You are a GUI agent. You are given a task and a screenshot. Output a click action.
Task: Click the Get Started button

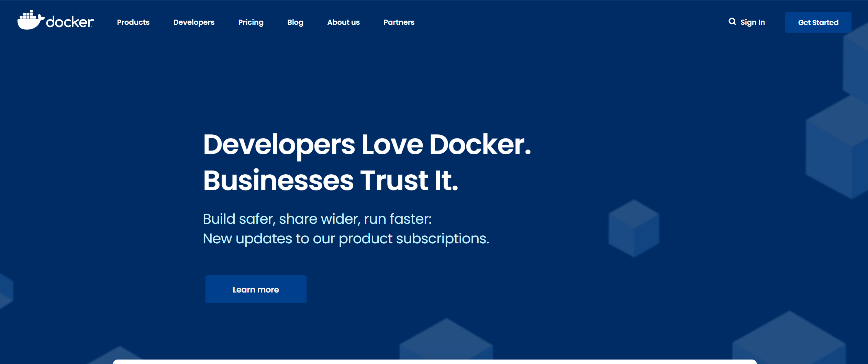tap(818, 22)
